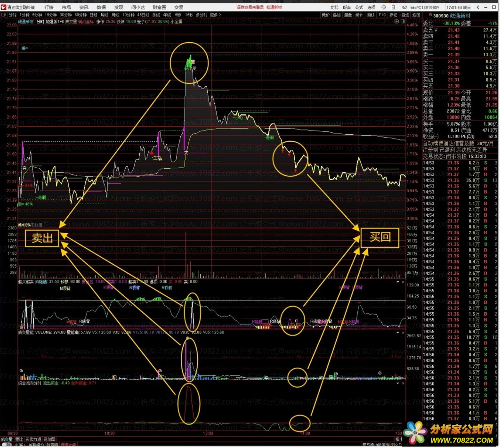
Task: Switch to 周线 chart period
Action: pos(105,15)
